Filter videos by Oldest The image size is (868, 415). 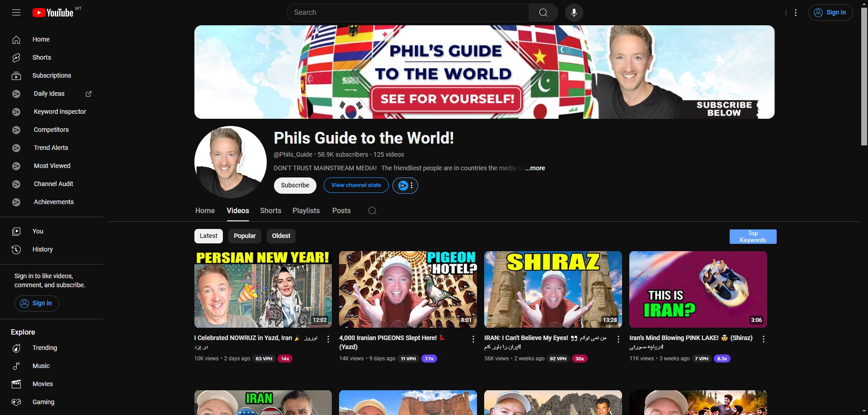coord(281,236)
